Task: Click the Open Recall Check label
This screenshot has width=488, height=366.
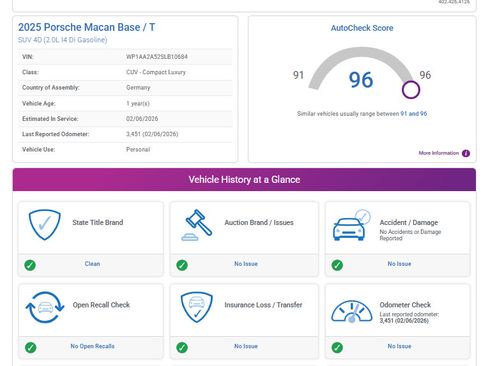Action: point(101,305)
